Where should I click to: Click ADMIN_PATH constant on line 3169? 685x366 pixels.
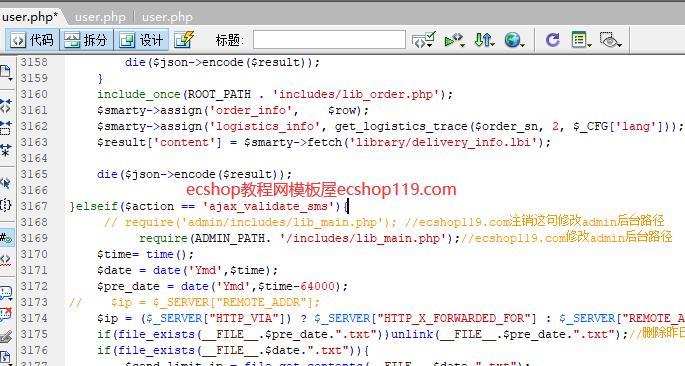click(x=230, y=238)
